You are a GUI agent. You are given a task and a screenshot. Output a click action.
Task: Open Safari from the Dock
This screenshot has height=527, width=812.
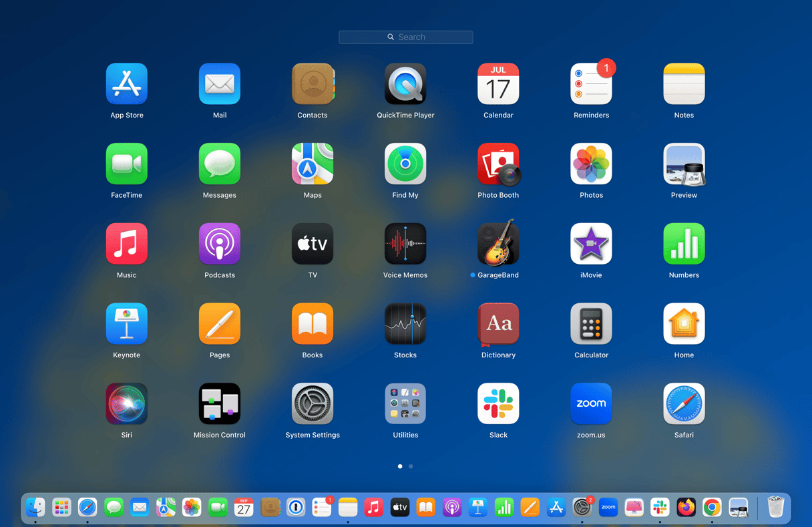(x=87, y=508)
